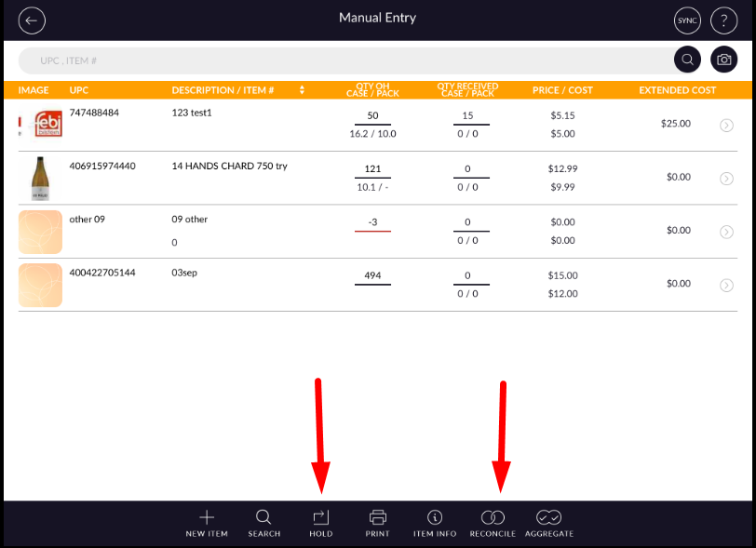Click the UPC, ITEM # search field
This screenshot has height=548, width=756.
pos(344,60)
